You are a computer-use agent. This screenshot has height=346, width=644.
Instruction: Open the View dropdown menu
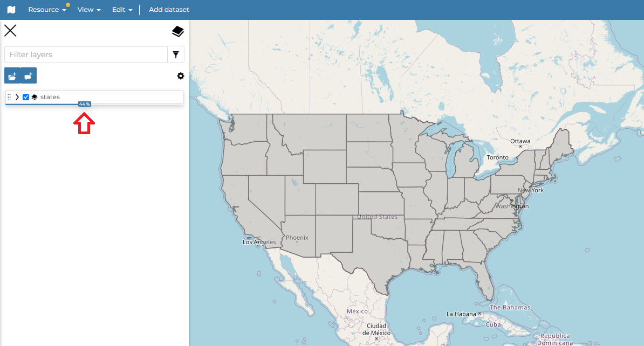(89, 10)
